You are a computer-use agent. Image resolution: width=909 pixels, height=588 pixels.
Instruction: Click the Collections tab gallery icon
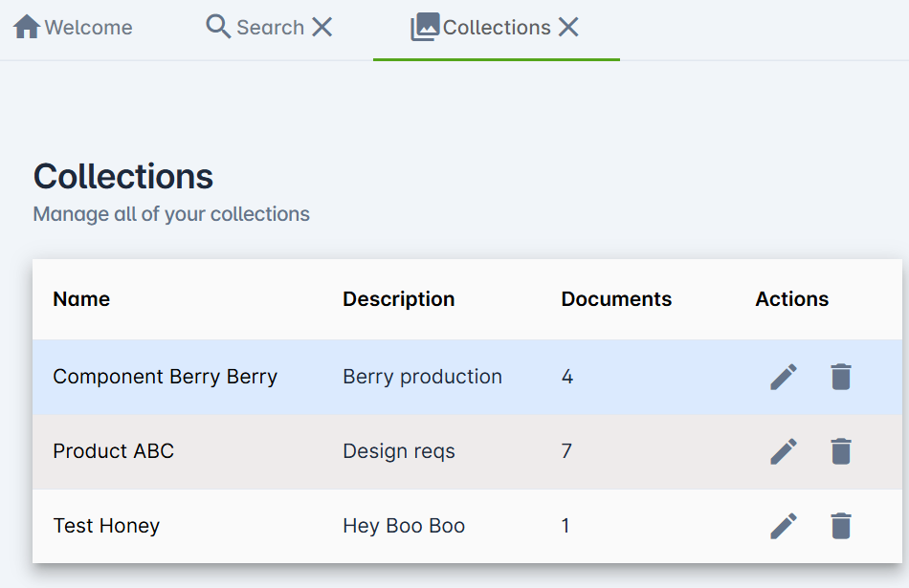pyautogui.click(x=425, y=27)
